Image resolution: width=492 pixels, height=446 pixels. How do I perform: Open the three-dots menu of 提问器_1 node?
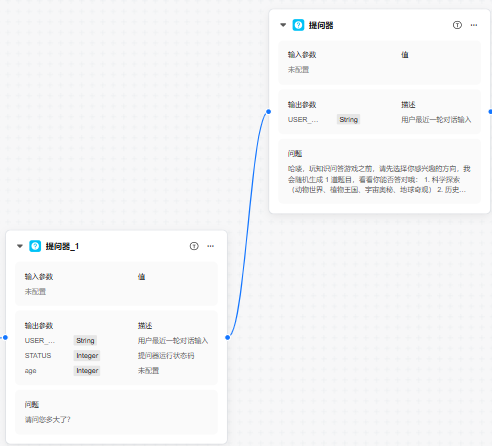(211, 246)
